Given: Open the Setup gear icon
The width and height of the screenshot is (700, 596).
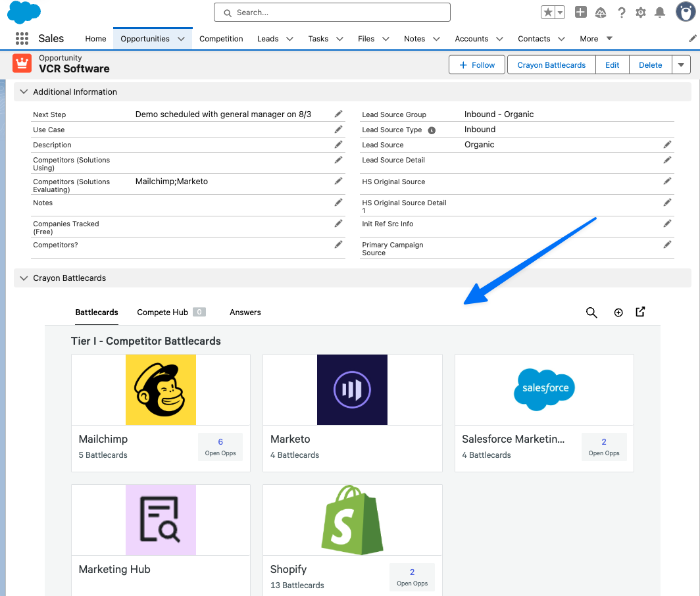Looking at the screenshot, I should point(640,12).
